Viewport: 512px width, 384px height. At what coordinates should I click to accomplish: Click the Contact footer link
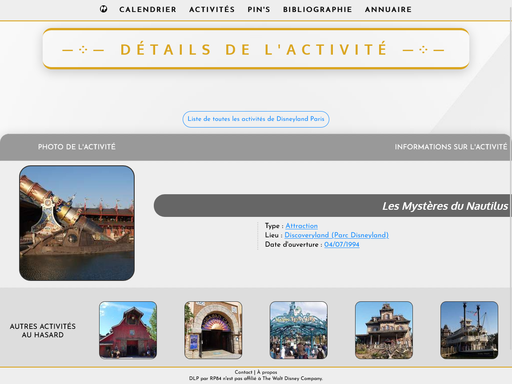coord(243,372)
